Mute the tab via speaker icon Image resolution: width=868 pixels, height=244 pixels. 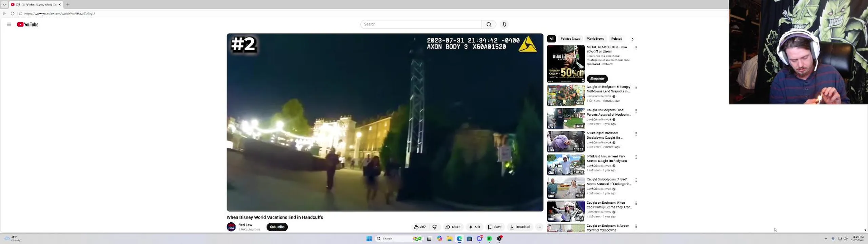point(18,4)
